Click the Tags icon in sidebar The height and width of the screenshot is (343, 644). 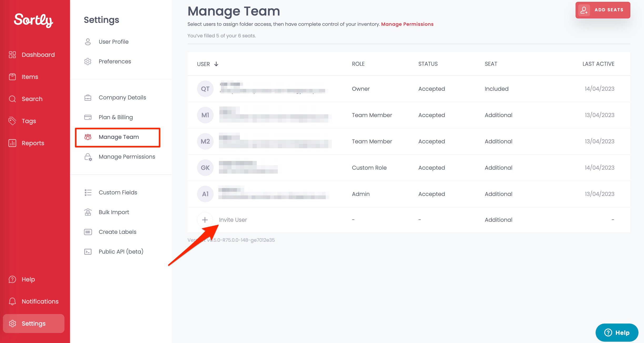click(x=12, y=121)
